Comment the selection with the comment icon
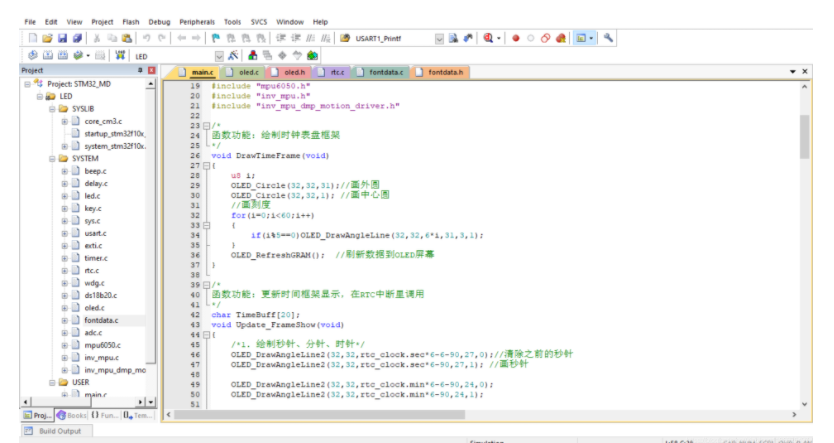 (x=311, y=38)
